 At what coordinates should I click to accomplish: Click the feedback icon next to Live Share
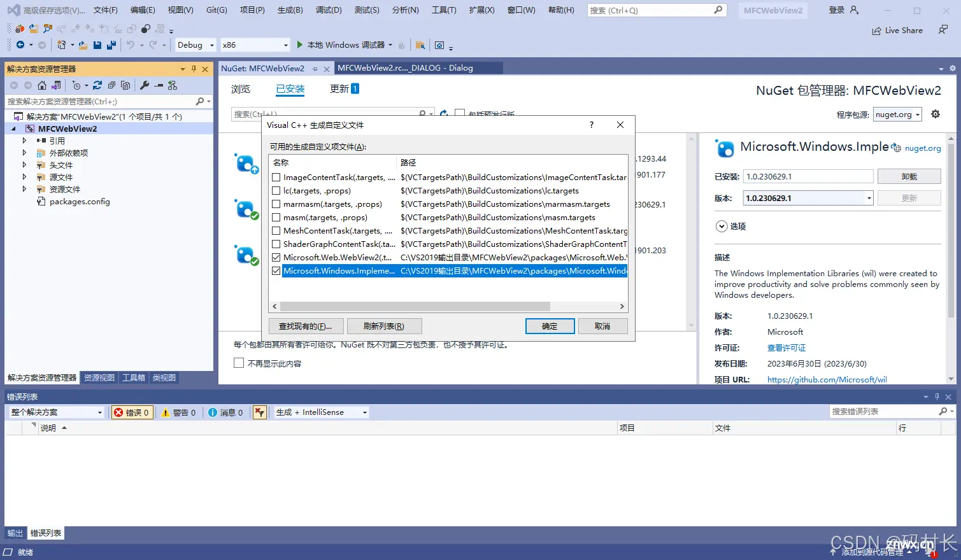[943, 30]
